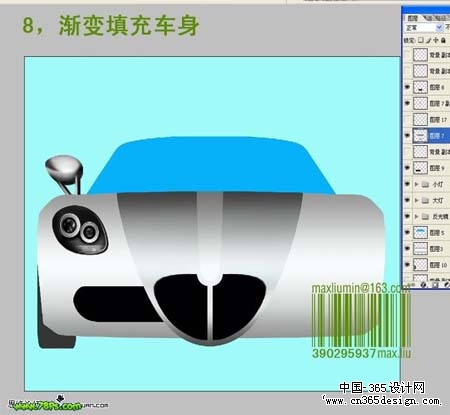Click the 小灯 group folder icon

[x=425, y=184]
